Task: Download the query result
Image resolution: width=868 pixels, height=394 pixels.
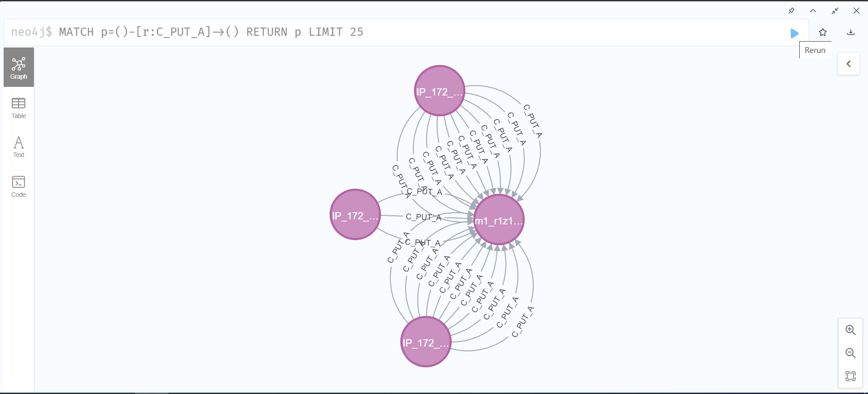Action: [x=851, y=32]
